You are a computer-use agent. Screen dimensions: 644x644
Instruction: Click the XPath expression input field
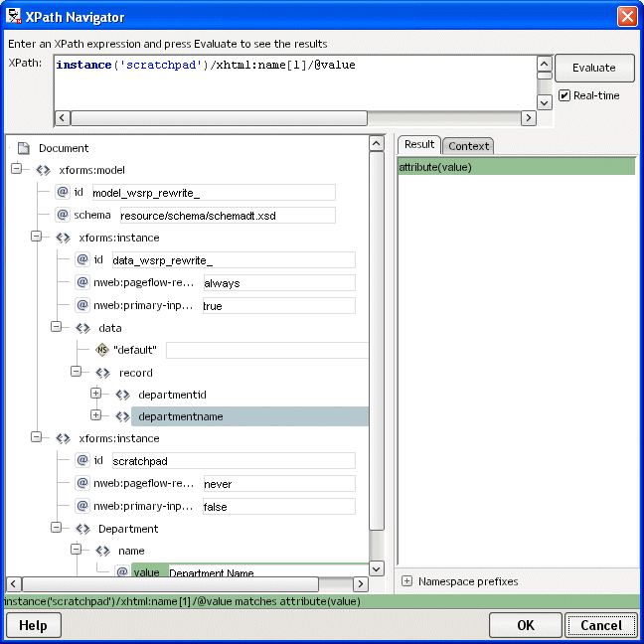coord(296,82)
